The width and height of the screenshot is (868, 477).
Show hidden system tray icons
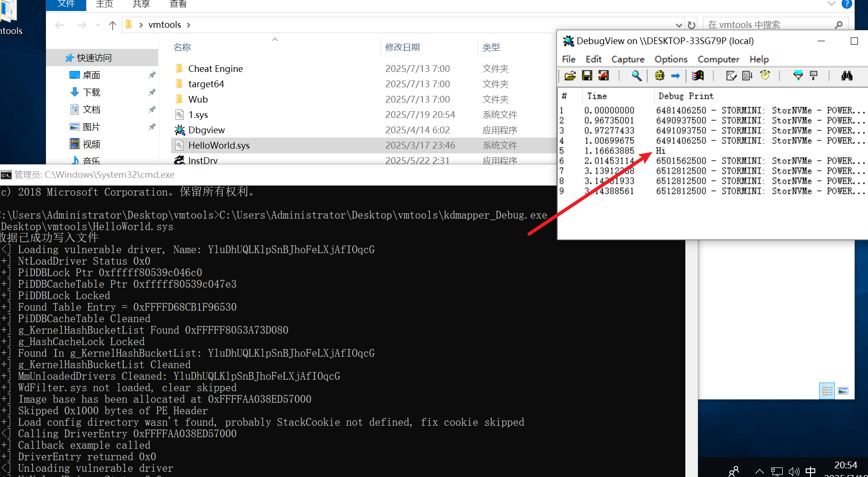(x=759, y=471)
